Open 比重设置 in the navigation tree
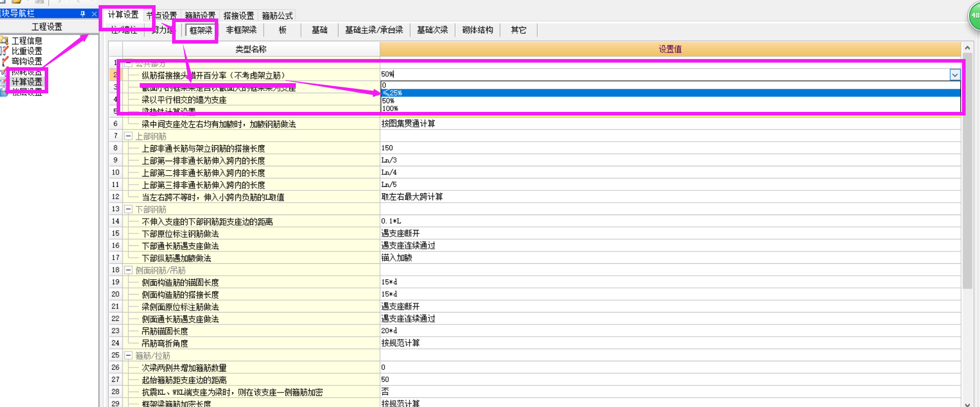980x407 pixels. 27,51
